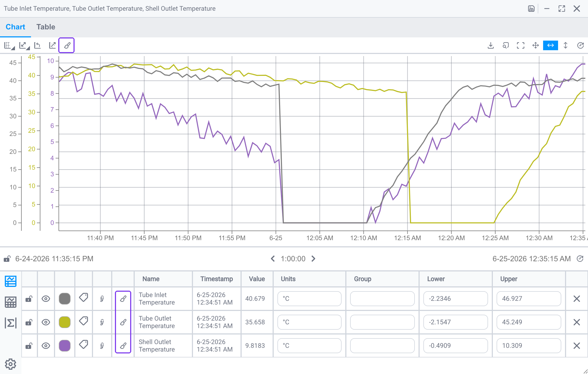The width and height of the screenshot is (588, 374).
Task: Edit Upper limit 45.249 field
Action: (529, 322)
